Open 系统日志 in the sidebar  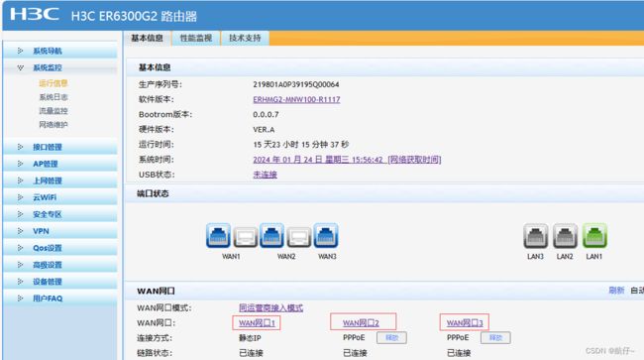tap(54, 97)
